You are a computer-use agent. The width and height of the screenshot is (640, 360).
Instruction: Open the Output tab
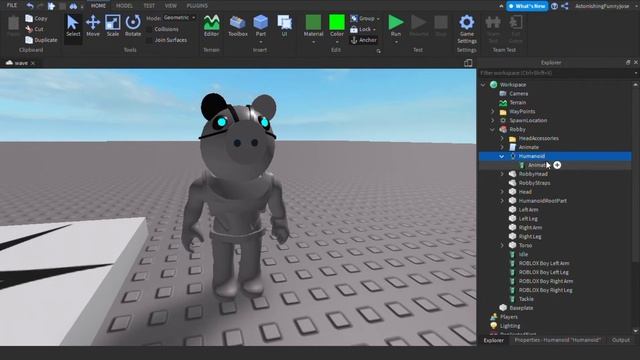pyautogui.click(x=621, y=340)
